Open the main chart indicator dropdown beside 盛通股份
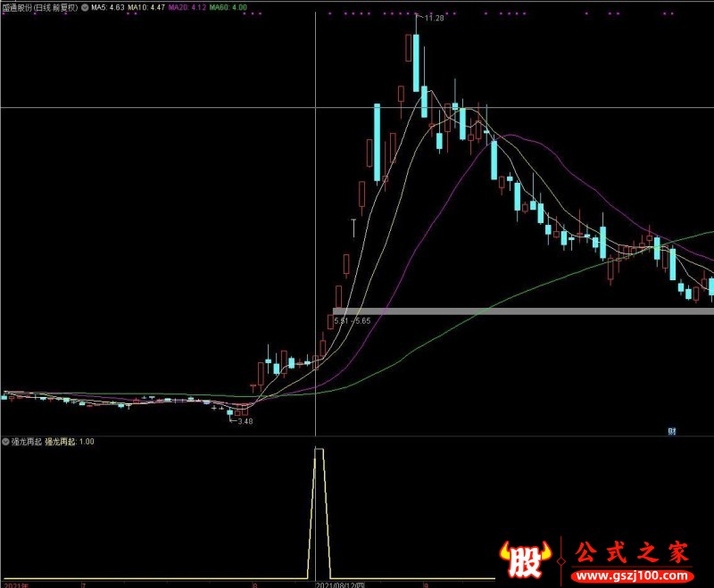This screenshot has width=714, height=588. pos(85,7)
